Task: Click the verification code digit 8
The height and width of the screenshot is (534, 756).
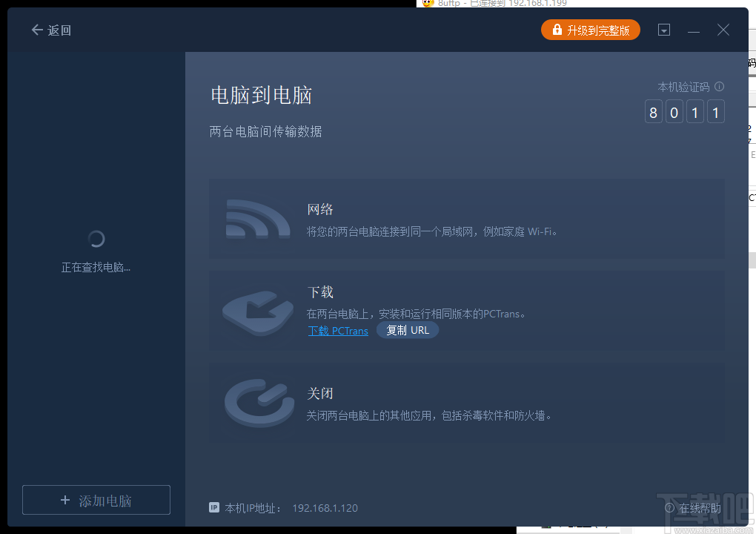Action: [x=653, y=111]
